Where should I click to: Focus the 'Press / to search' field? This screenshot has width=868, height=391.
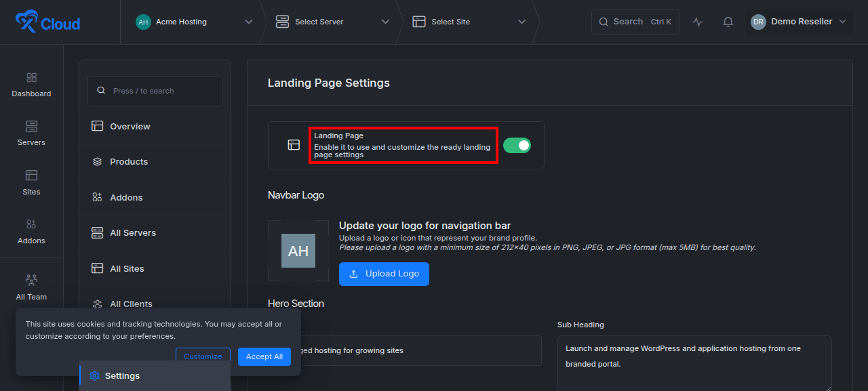(155, 91)
